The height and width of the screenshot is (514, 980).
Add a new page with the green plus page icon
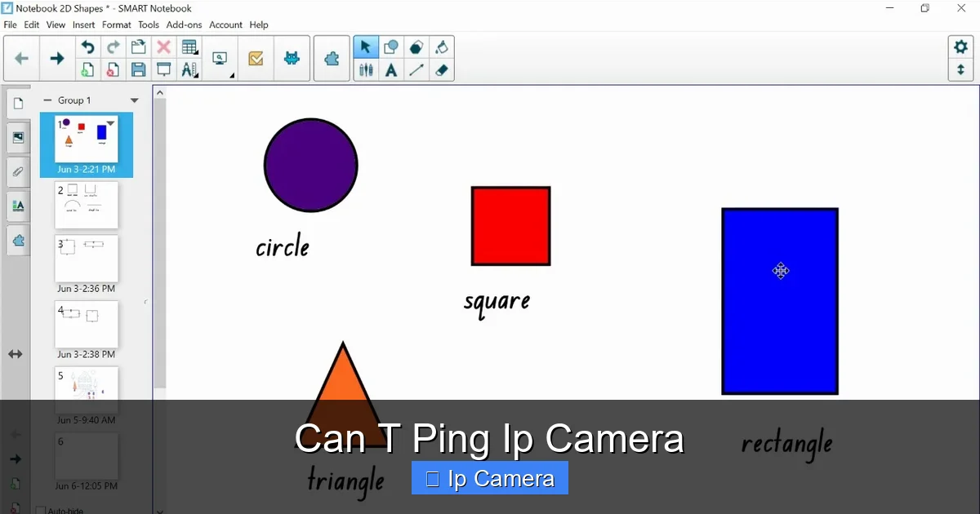[87, 70]
